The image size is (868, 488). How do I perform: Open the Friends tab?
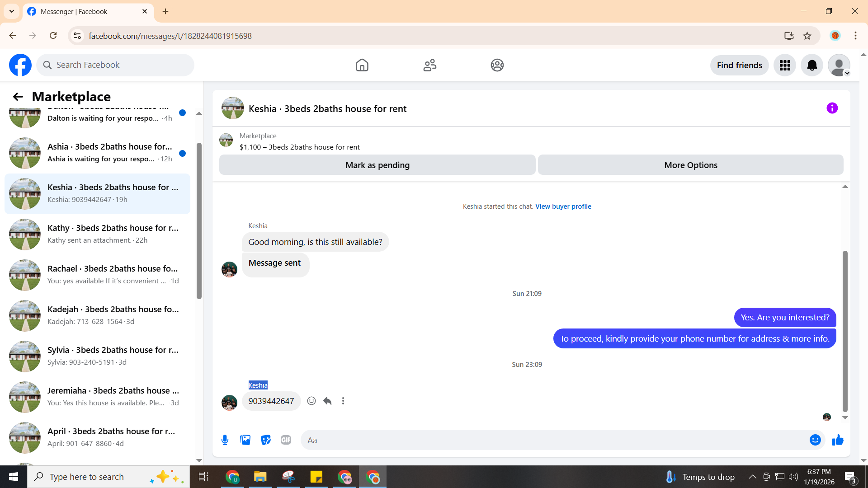[429, 66]
